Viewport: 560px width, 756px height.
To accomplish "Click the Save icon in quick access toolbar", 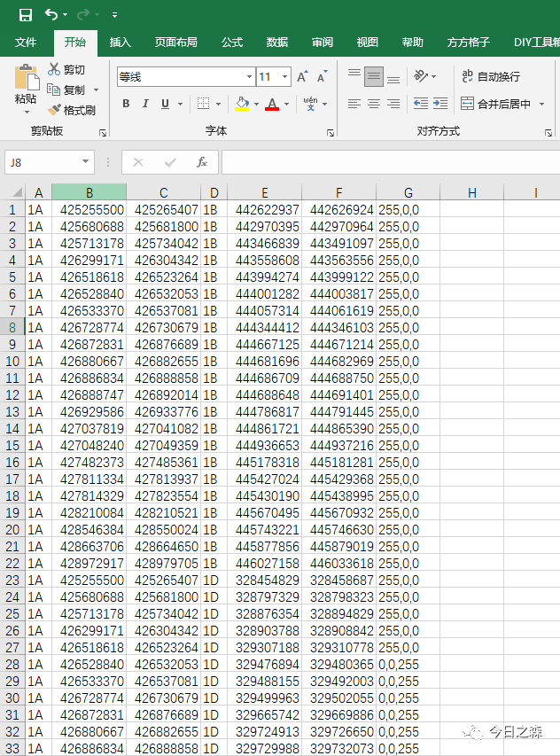I will [26, 15].
